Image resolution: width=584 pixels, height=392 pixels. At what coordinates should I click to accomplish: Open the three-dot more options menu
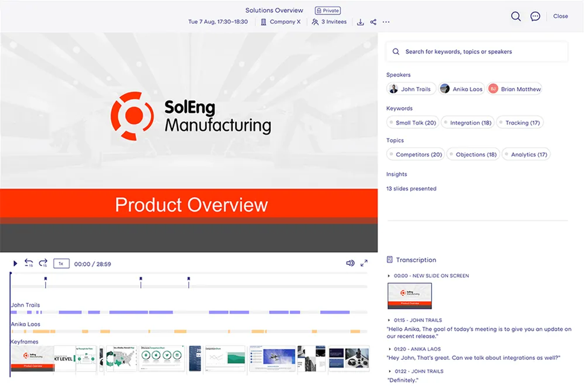click(386, 22)
